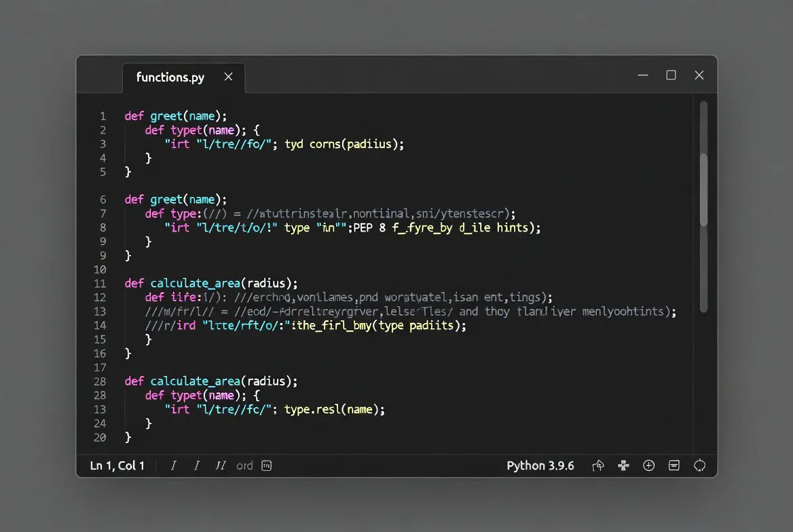This screenshot has height=532, width=793.
Task: Close the editor window
Action: [699, 75]
